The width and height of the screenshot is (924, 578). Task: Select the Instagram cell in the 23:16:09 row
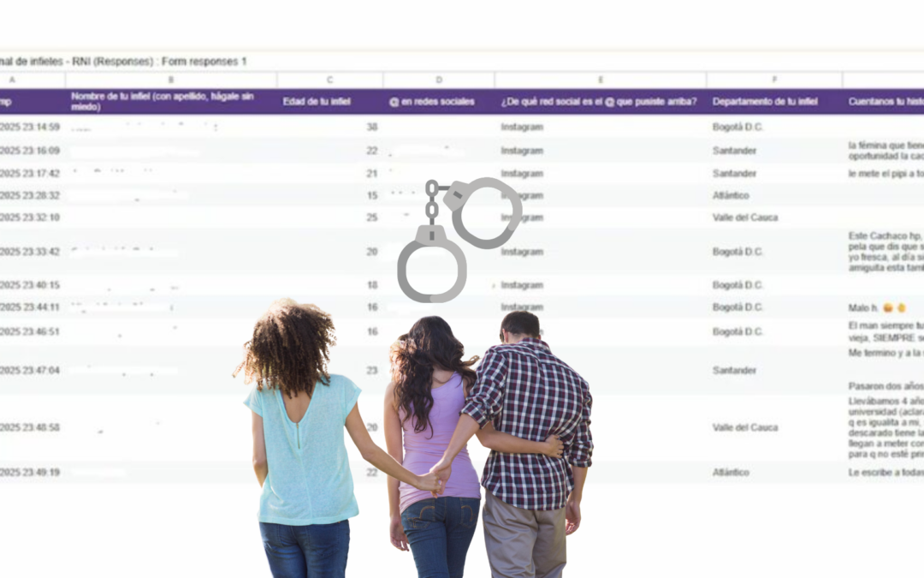(x=522, y=151)
